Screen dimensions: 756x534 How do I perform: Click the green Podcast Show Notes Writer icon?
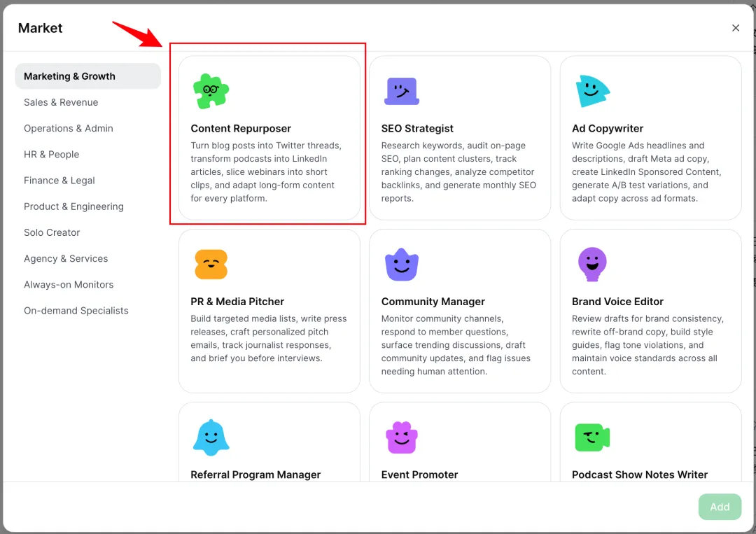point(592,437)
